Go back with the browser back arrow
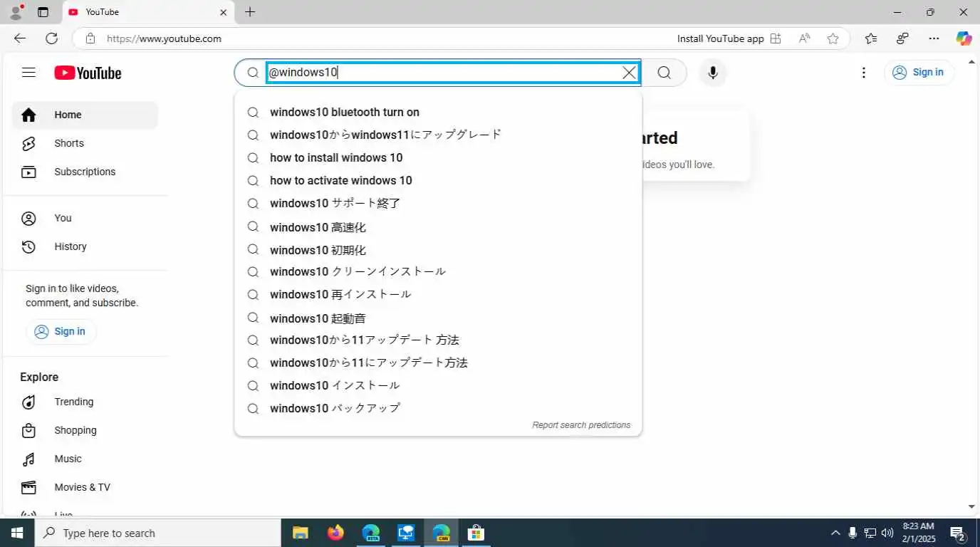The image size is (980, 547). click(x=20, y=38)
